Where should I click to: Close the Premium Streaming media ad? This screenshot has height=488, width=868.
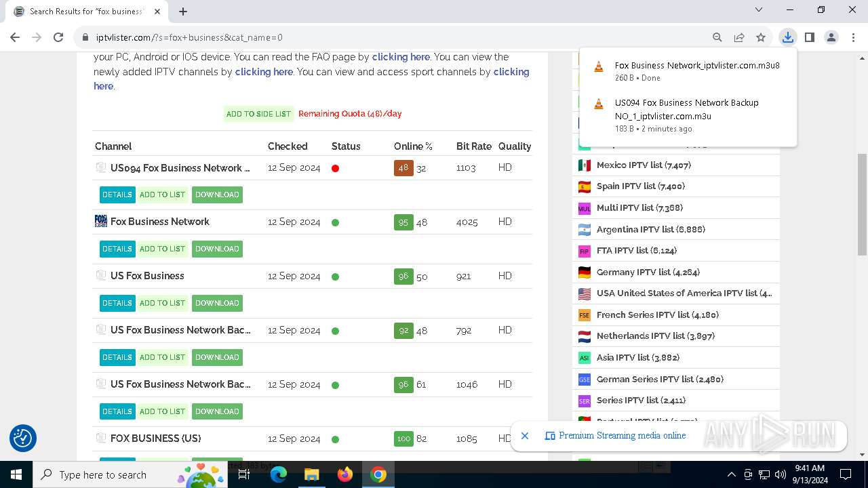(525, 436)
